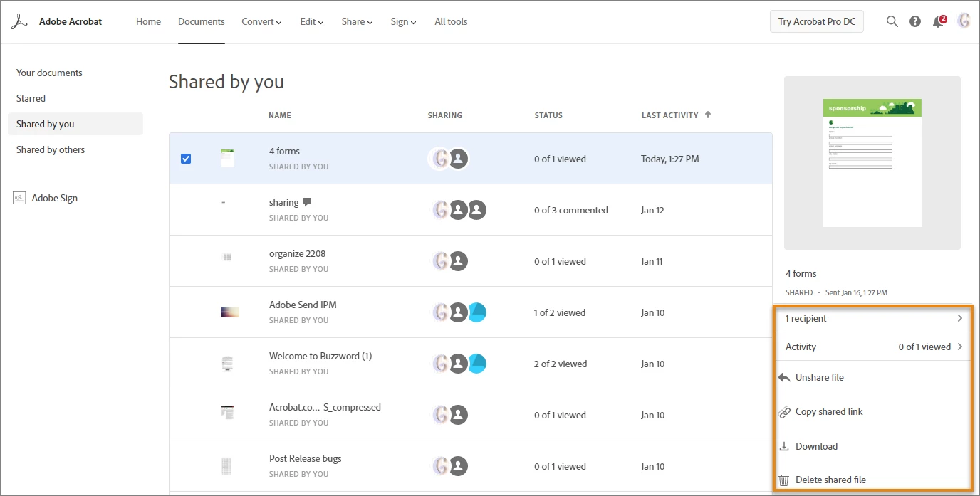The height and width of the screenshot is (496, 980).
Task: Open the Sign dropdown menu
Action: (403, 21)
